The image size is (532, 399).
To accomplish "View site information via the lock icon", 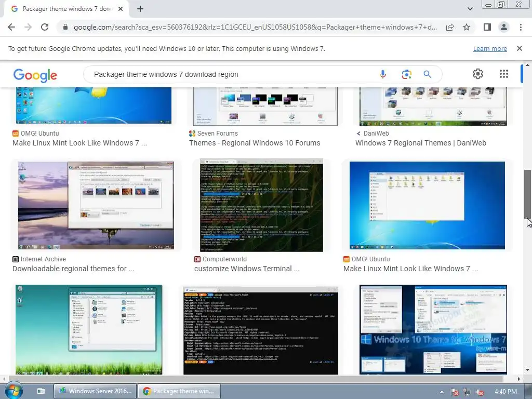I will click(65, 27).
